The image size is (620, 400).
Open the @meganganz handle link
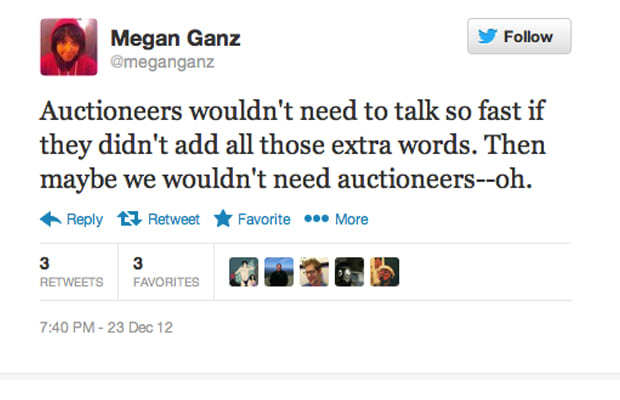162,62
